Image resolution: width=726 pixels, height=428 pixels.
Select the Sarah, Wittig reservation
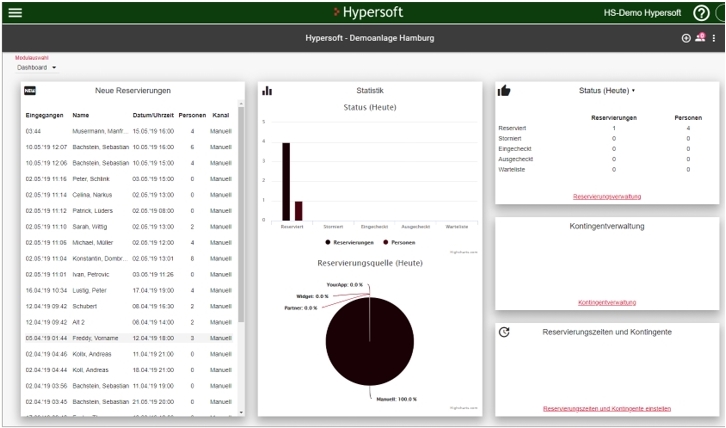pos(129,227)
